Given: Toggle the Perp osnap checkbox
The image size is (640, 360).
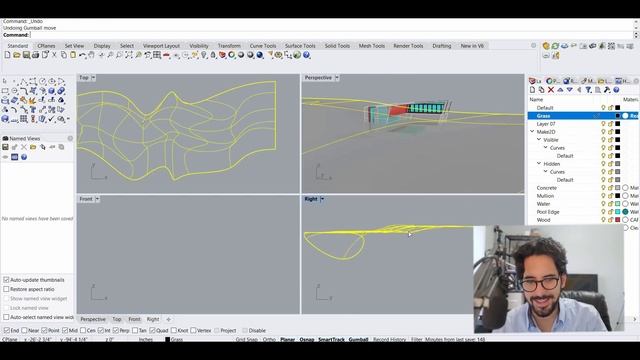Looking at the screenshot, I should [x=116, y=330].
